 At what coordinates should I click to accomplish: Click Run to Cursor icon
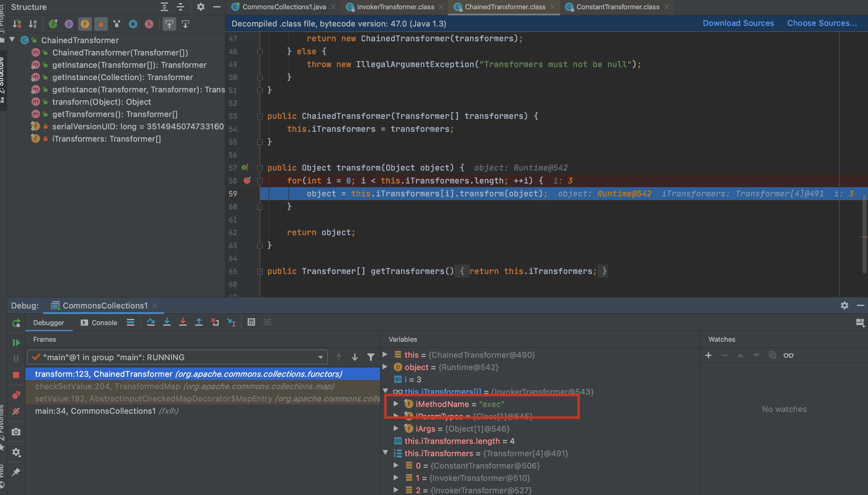tap(231, 322)
